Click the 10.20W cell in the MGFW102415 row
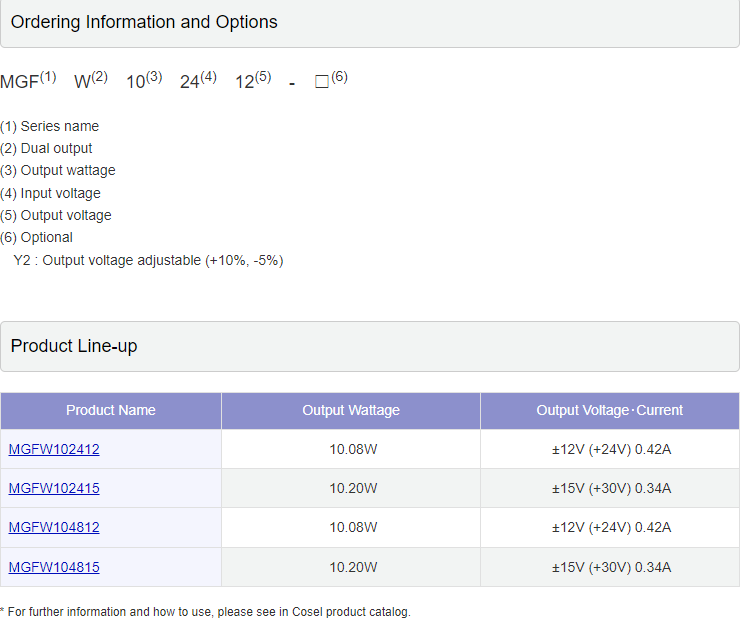Image resolution: width=743 pixels, height=631 pixels. point(353,488)
